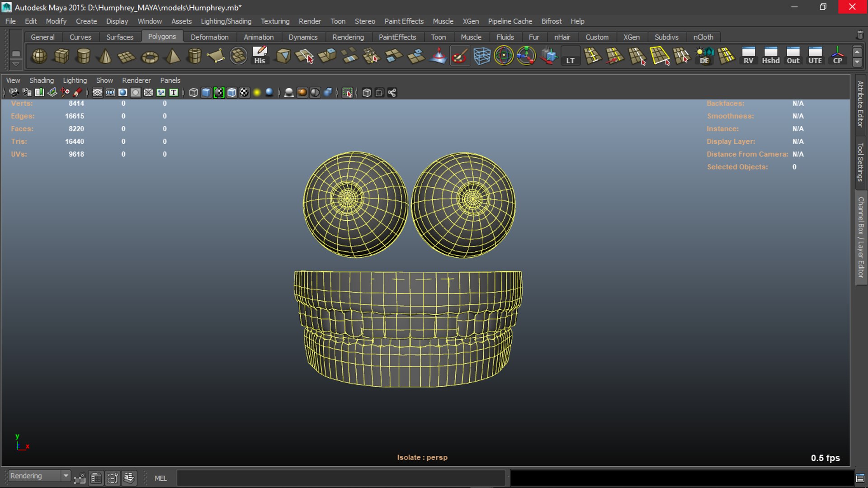Select the lattice deformer shelf icon
Screen dimensions: 868x488
point(482,56)
